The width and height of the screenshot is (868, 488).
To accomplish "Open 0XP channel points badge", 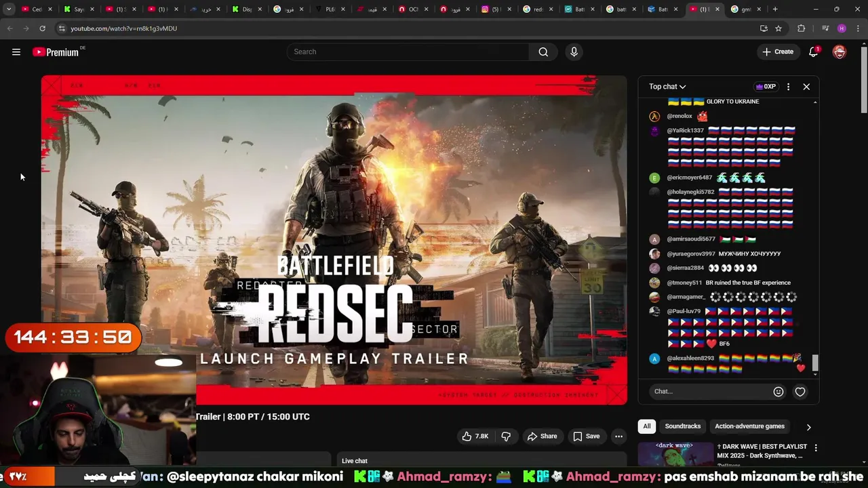I will 766,87.
